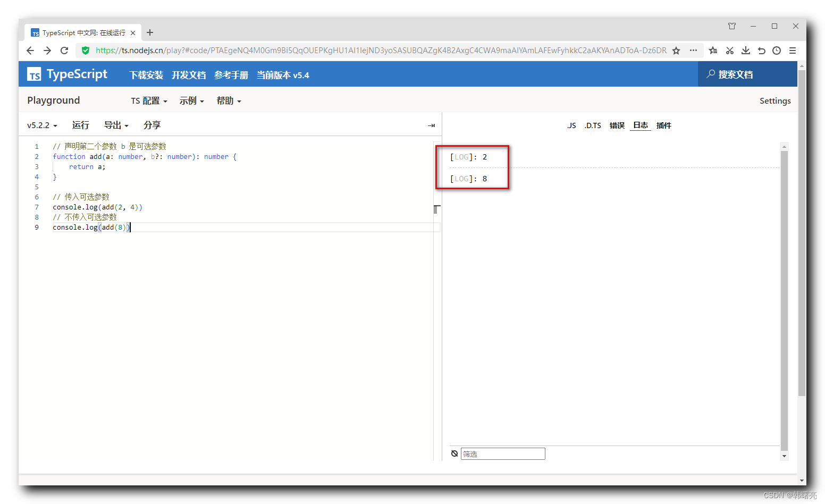Click the page vertical scrollbar thumb
The width and height of the screenshot is (825, 504).
point(802,233)
